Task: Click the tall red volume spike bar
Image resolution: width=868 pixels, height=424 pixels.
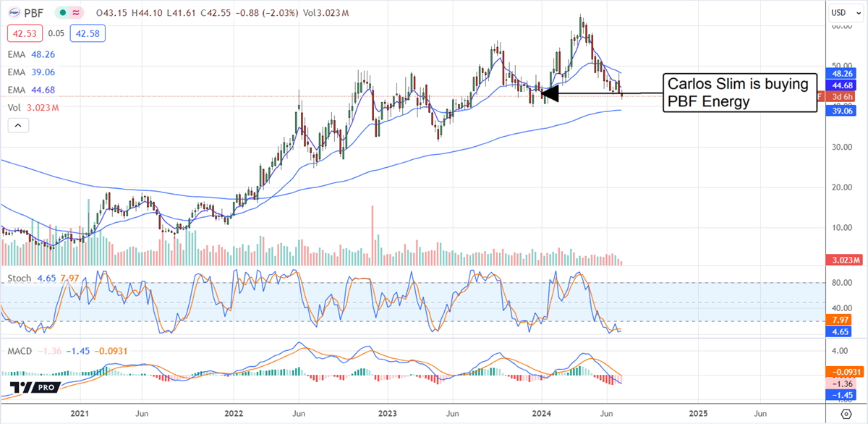Action: click(x=373, y=236)
